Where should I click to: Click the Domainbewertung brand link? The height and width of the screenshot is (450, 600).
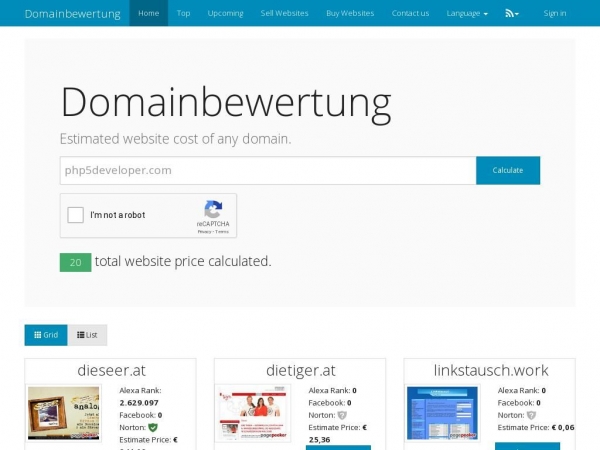click(x=72, y=13)
